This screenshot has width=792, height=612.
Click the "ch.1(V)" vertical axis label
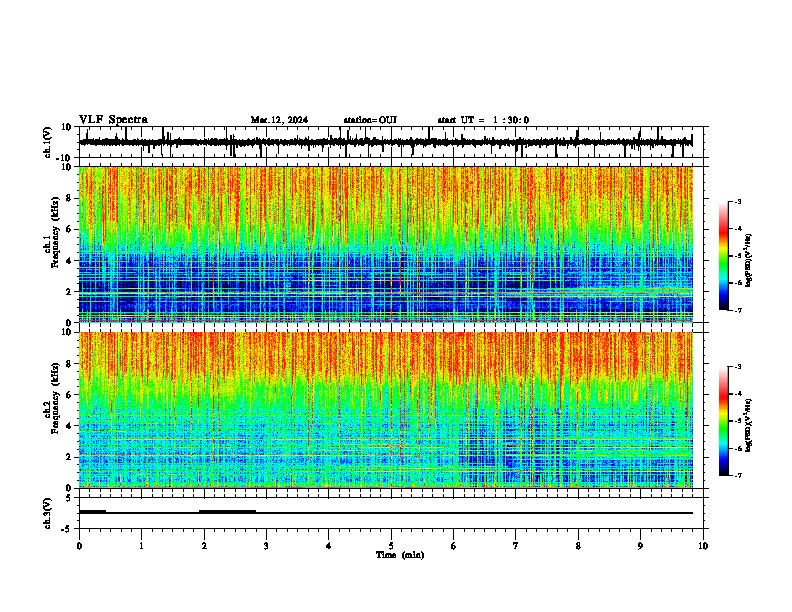(48, 142)
